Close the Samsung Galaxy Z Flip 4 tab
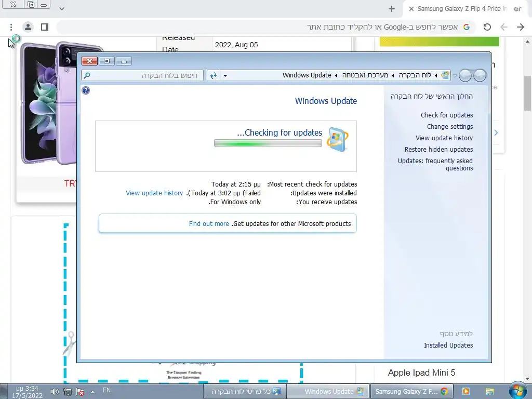 [x=411, y=9]
